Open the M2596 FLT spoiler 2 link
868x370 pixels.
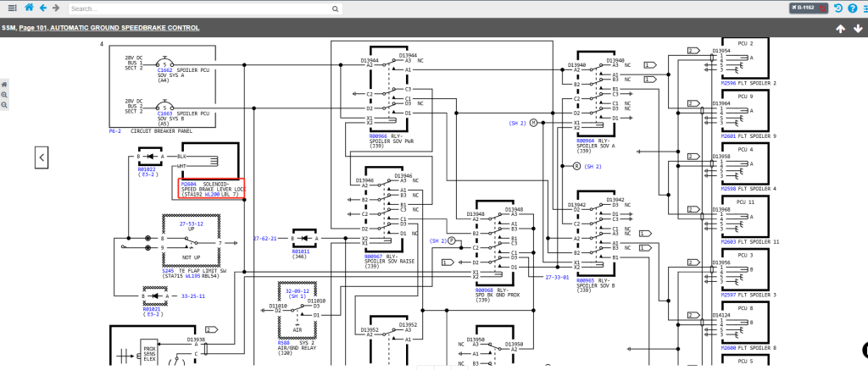728,83
